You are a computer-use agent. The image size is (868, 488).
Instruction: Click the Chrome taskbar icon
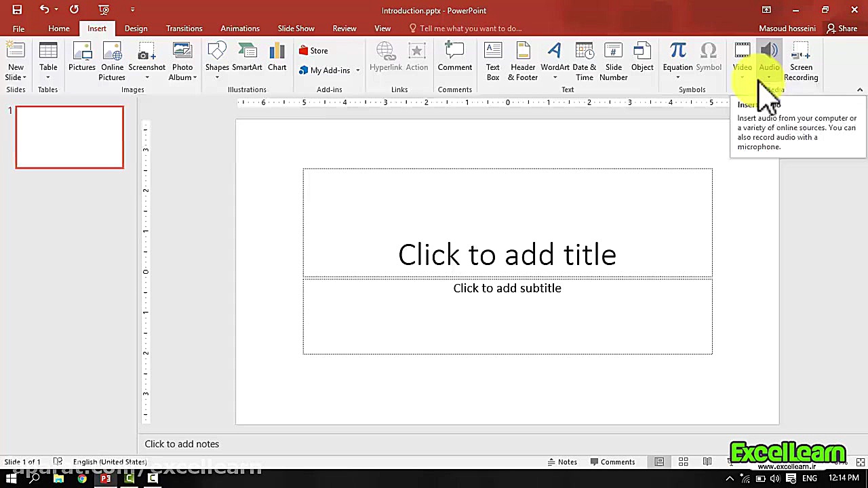(82, 479)
